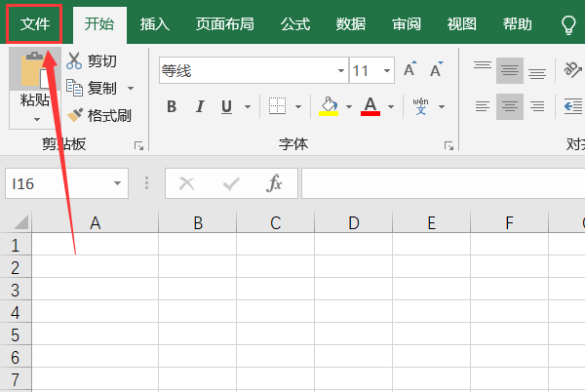Apply cell borders icon
This screenshot has height=392, width=585.
277,106
